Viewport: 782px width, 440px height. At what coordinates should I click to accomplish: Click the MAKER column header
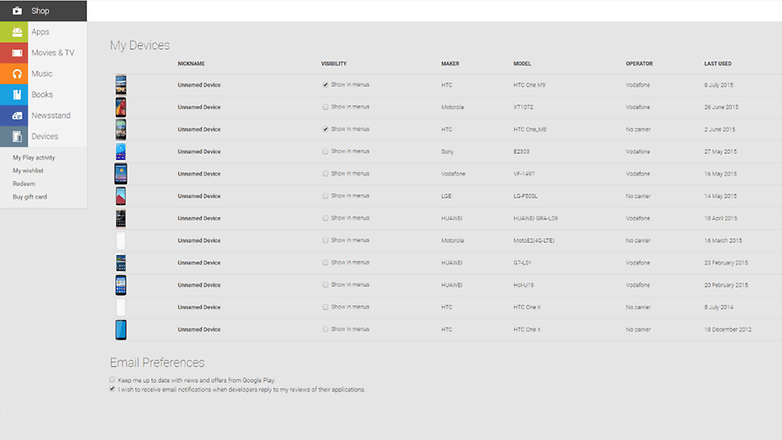[x=450, y=64]
